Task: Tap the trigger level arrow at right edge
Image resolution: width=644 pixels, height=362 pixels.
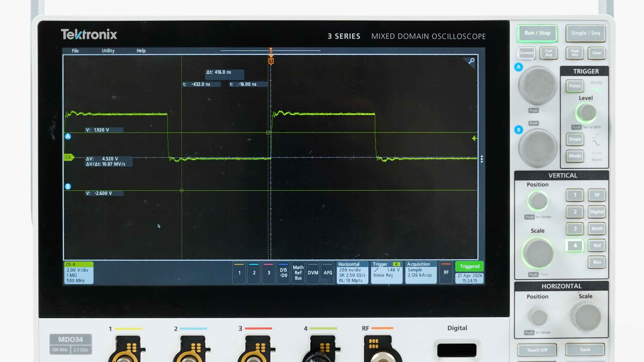Action: click(475, 138)
